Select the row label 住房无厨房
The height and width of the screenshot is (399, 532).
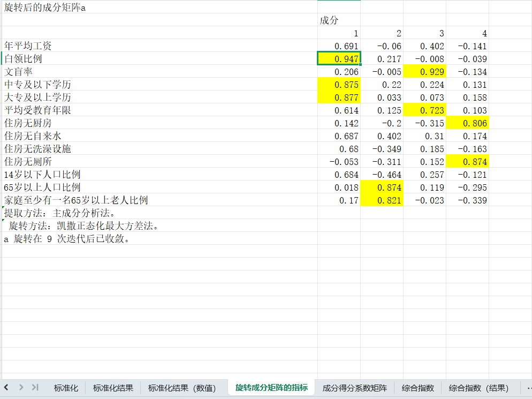click(159, 123)
